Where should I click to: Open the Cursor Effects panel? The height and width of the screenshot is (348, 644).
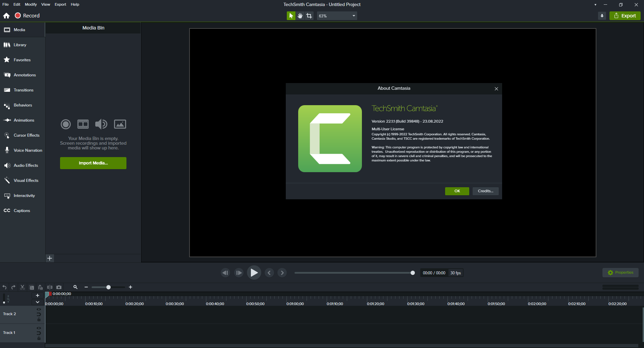[22, 135]
